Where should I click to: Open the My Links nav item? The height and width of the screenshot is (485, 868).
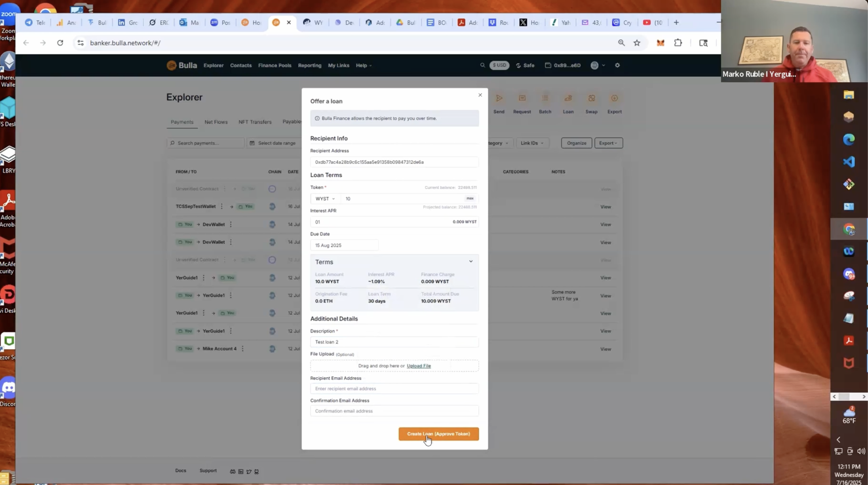pos(338,66)
